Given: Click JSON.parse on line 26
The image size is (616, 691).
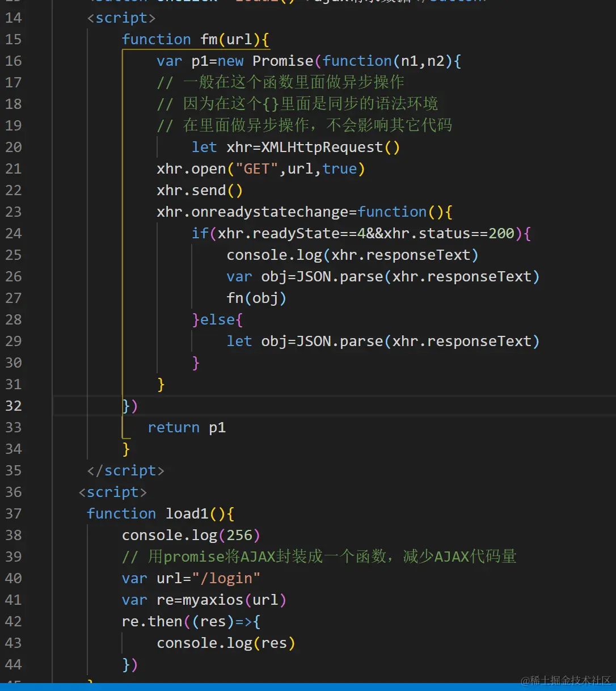Looking at the screenshot, I should pyautogui.click(x=340, y=276).
